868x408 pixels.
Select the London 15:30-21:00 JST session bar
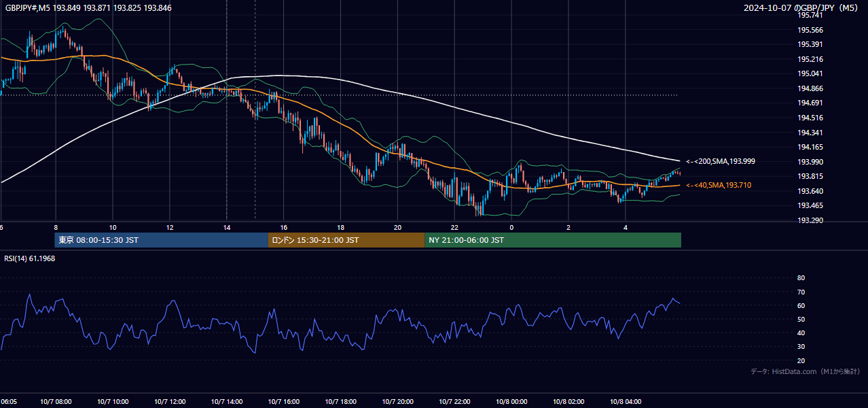pos(346,240)
